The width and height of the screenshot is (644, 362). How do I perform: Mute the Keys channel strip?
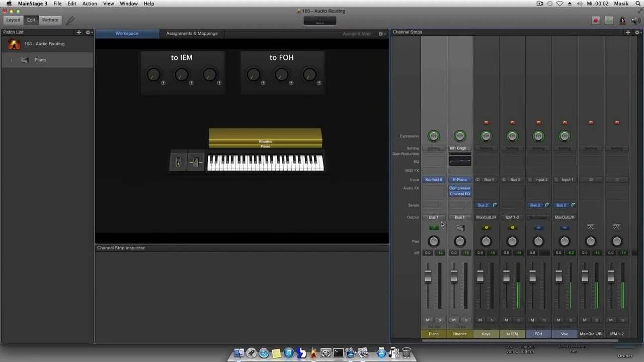(480, 320)
